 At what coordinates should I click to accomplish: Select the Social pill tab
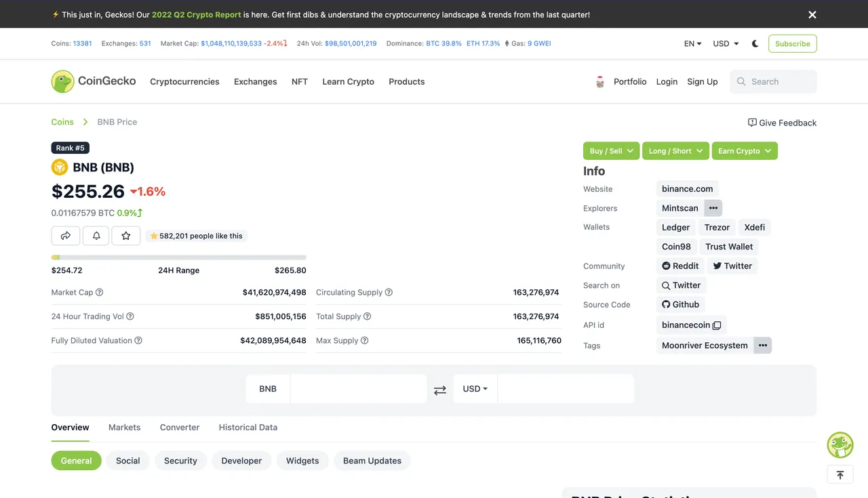pyautogui.click(x=128, y=461)
